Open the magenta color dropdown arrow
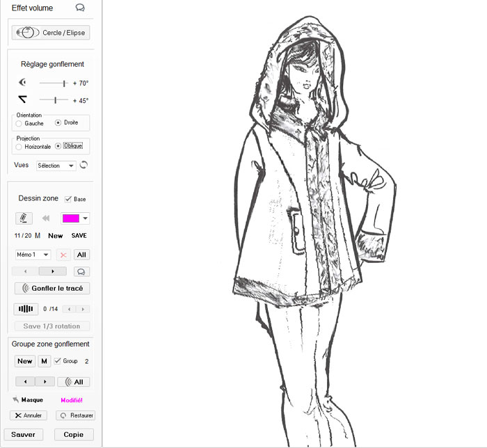The height and width of the screenshot is (448, 487). tap(85, 218)
